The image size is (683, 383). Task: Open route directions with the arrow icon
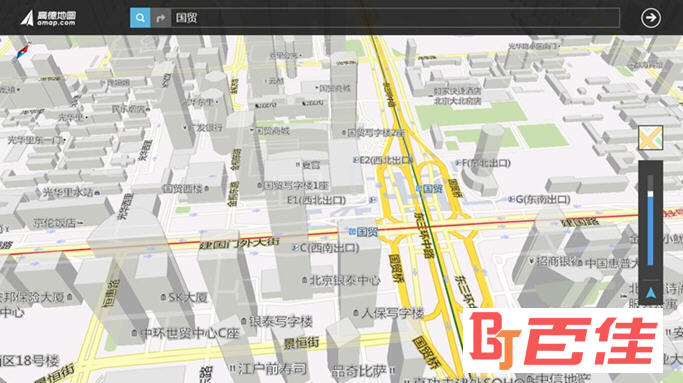click(161, 18)
